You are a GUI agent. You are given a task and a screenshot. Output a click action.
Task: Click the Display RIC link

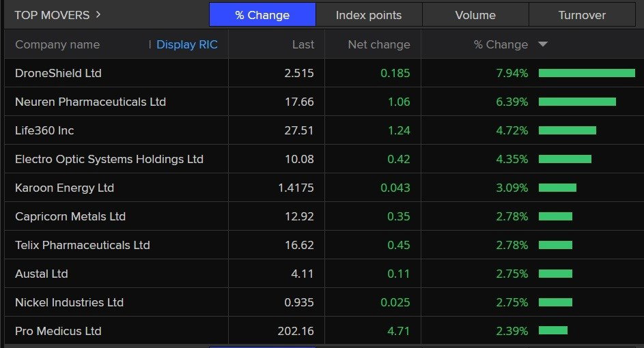(x=187, y=44)
